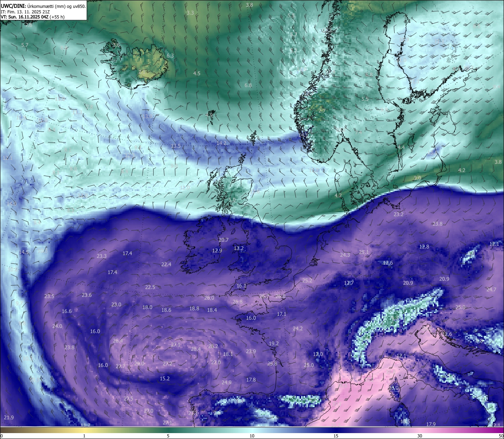This screenshot has width=504, height=439.
Task: Click the value 15.2 in the Bay of Biscay
Action: point(165,378)
